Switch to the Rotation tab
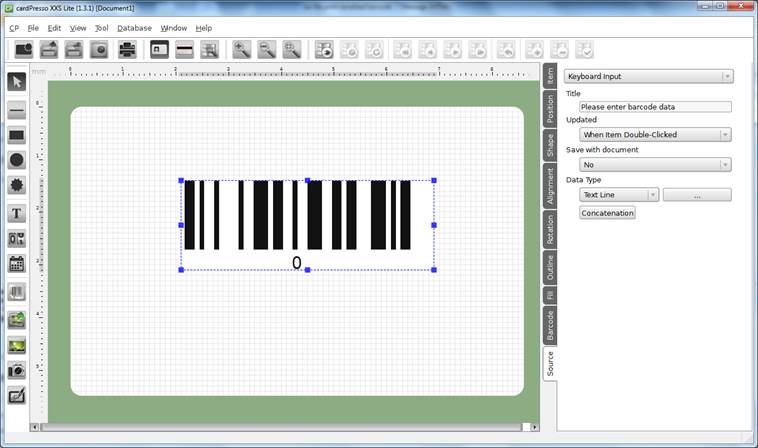The width and height of the screenshot is (758, 448). click(x=550, y=229)
